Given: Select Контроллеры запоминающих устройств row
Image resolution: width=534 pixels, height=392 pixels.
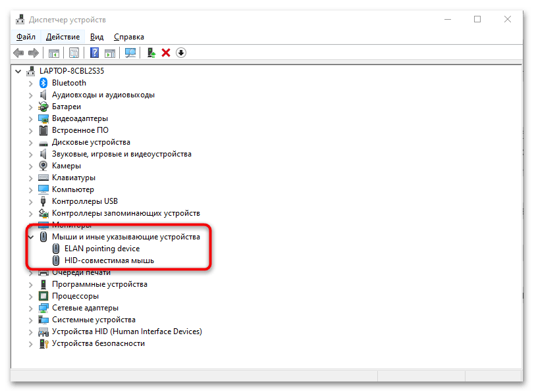Looking at the screenshot, I should click(x=126, y=213).
